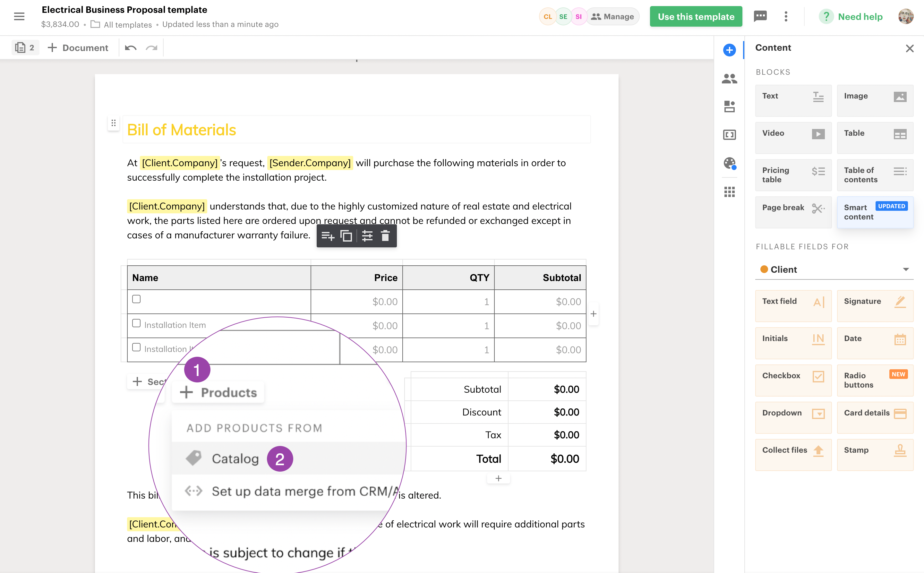Expand the Client fillable fields dropdown
Screen dimensions: 924x573
tap(834, 269)
